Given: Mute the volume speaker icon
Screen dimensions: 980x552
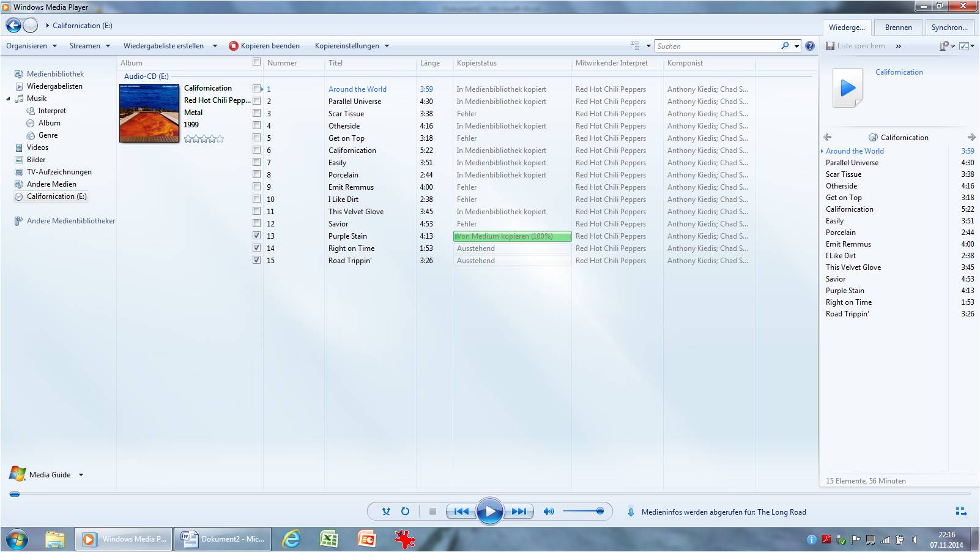Looking at the screenshot, I should [549, 512].
